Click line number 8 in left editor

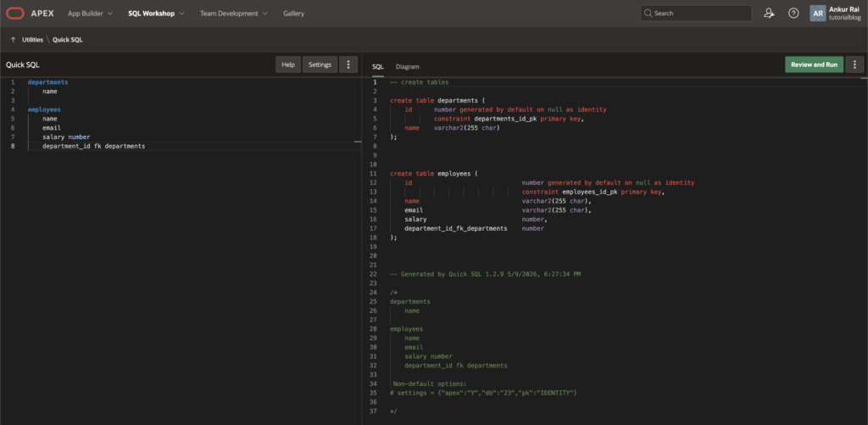pos(12,146)
